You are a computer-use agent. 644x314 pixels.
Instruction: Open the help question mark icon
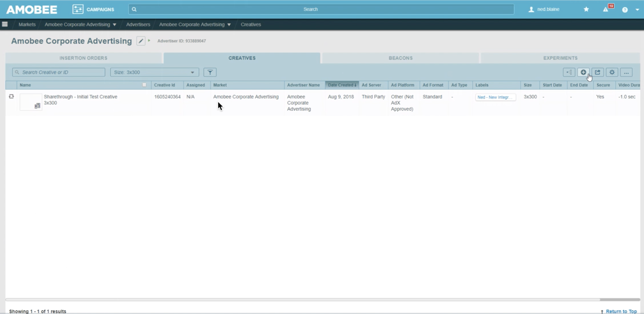(625, 9)
